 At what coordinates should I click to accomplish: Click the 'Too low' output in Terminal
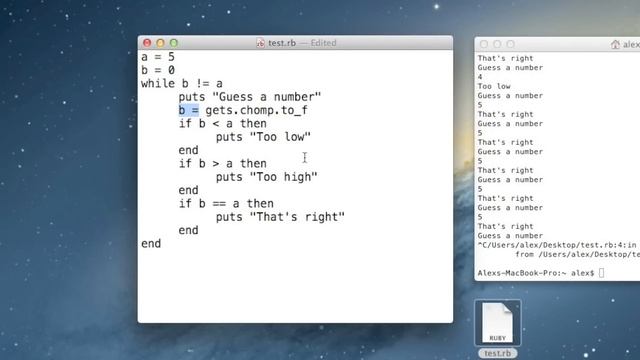pos(494,86)
